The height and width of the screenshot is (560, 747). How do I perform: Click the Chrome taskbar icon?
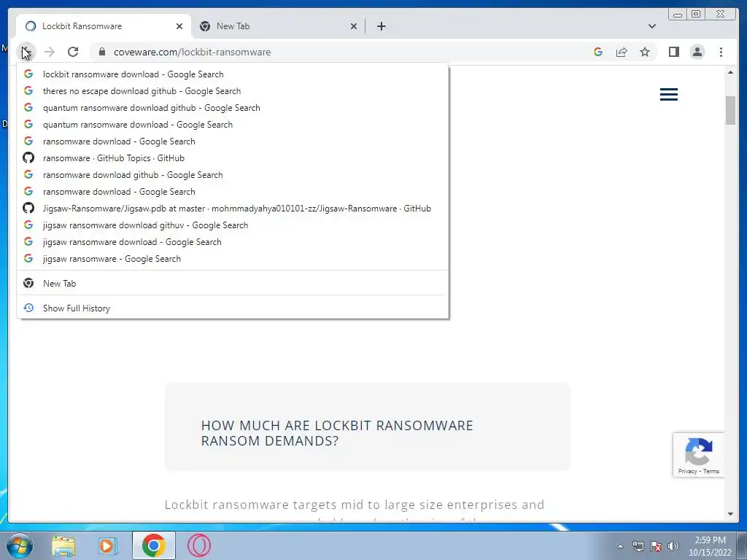click(153, 545)
